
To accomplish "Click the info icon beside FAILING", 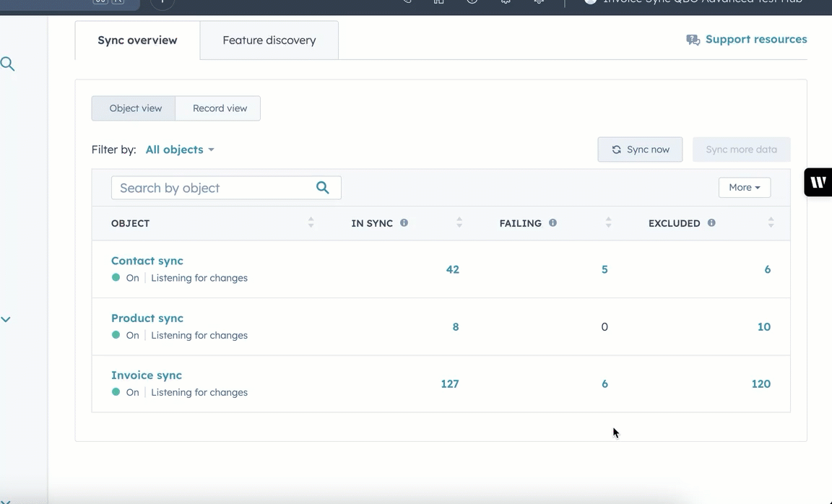I will pos(552,223).
